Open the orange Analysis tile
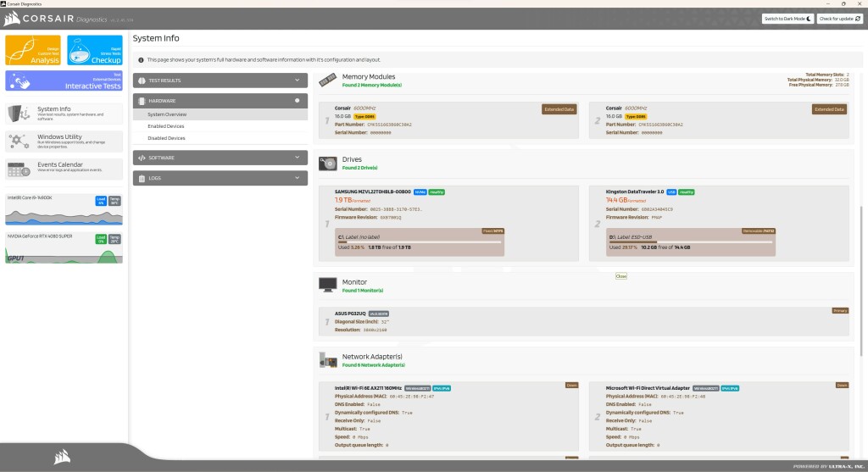 pos(33,50)
